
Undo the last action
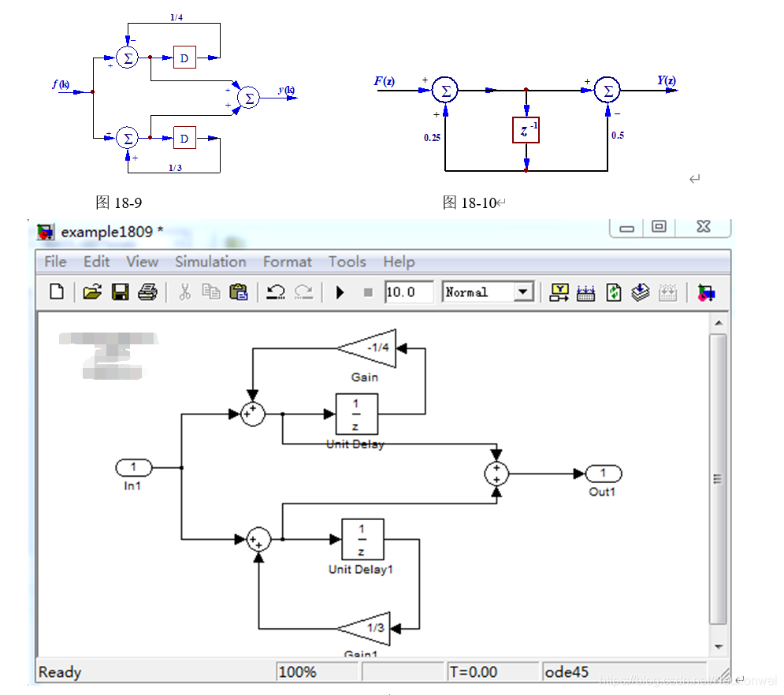point(276,292)
